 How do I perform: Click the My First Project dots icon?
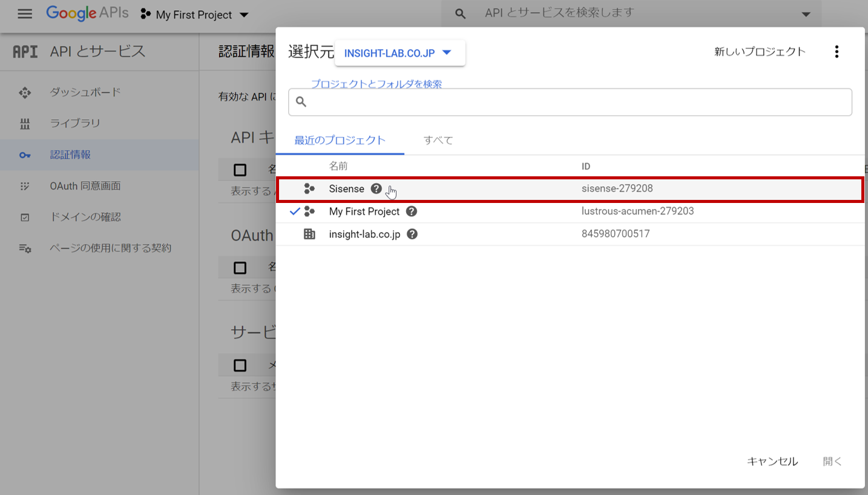[309, 211]
